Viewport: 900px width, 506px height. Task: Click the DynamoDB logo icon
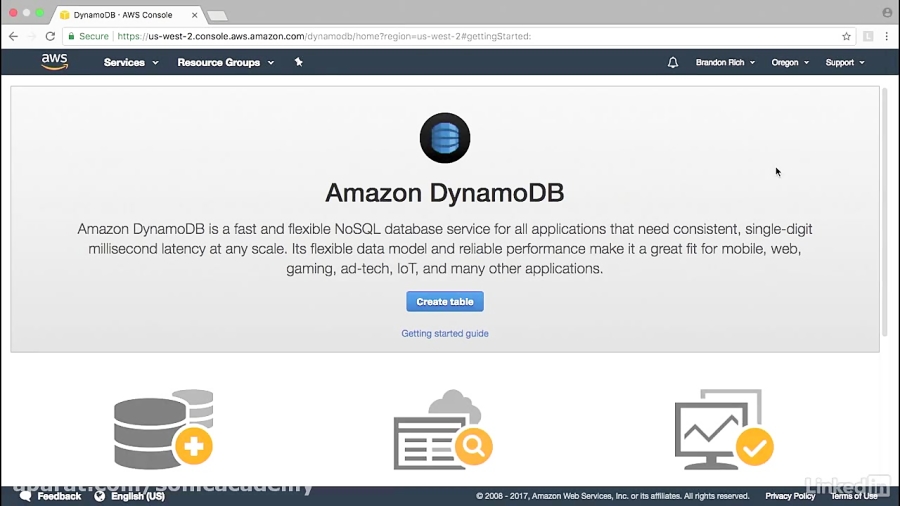click(x=445, y=138)
